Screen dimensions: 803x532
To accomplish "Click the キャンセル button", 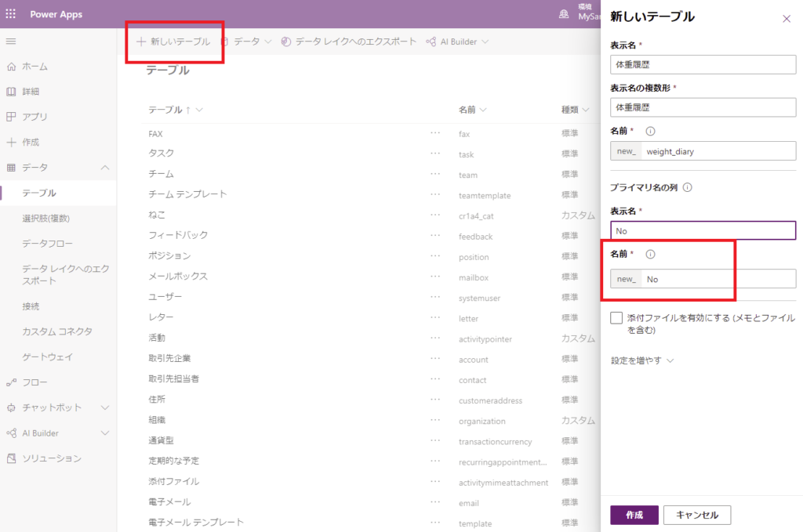I will (x=697, y=515).
